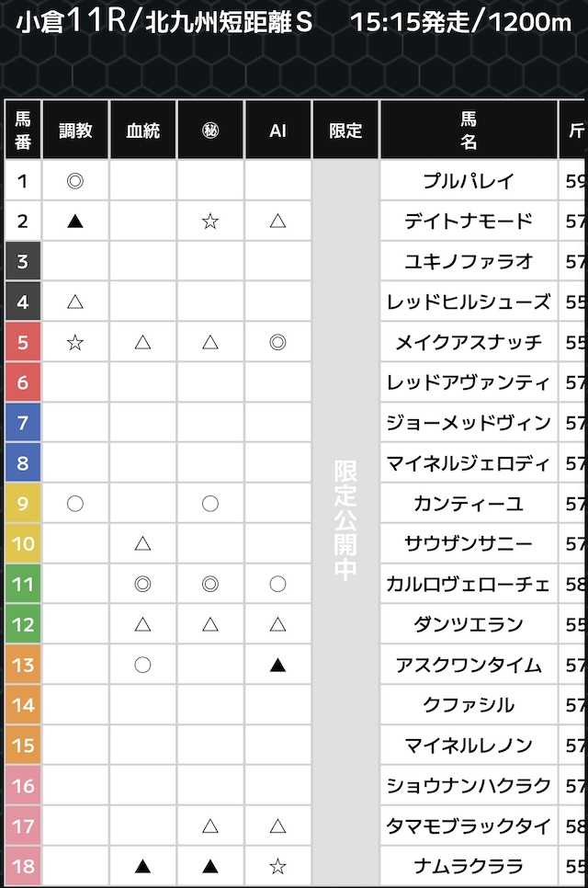This screenshot has height=888, width=588.
Task: Open horse name カンティーユ
Action: pyautogui.click(x=469, y=504)
